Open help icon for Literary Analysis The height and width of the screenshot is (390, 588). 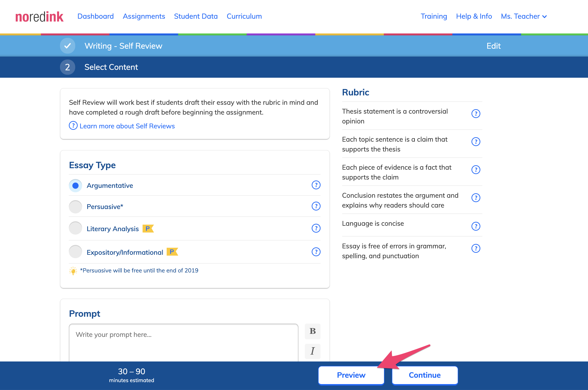316,228
